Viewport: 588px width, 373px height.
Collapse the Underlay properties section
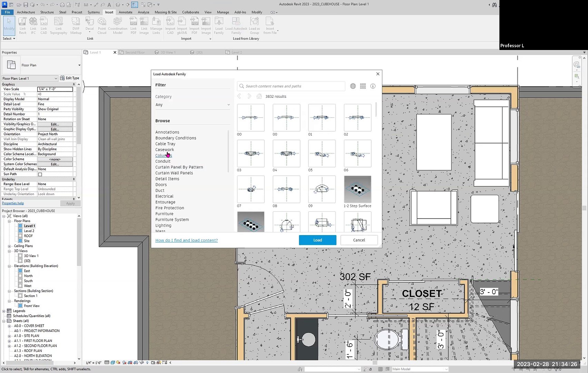73,179
